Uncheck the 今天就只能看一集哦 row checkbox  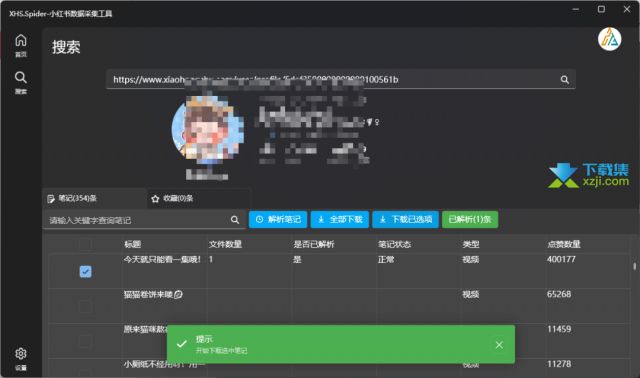pyautogui.click(x=85, y=271)
